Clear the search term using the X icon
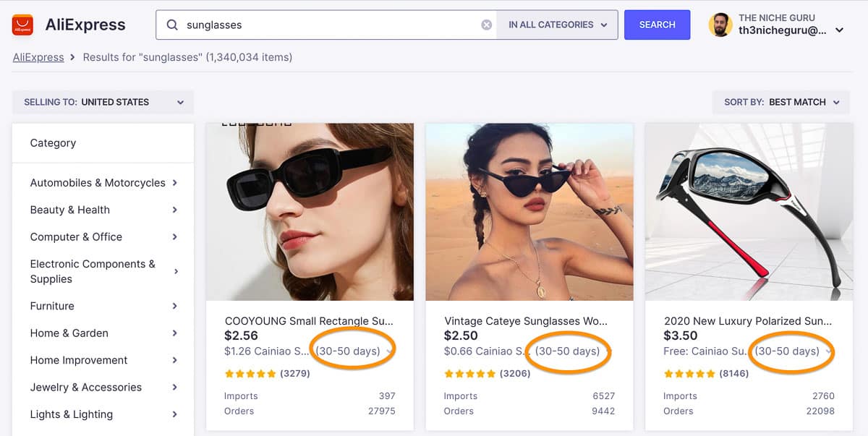868x436 pixels. (x=486, y=24)
